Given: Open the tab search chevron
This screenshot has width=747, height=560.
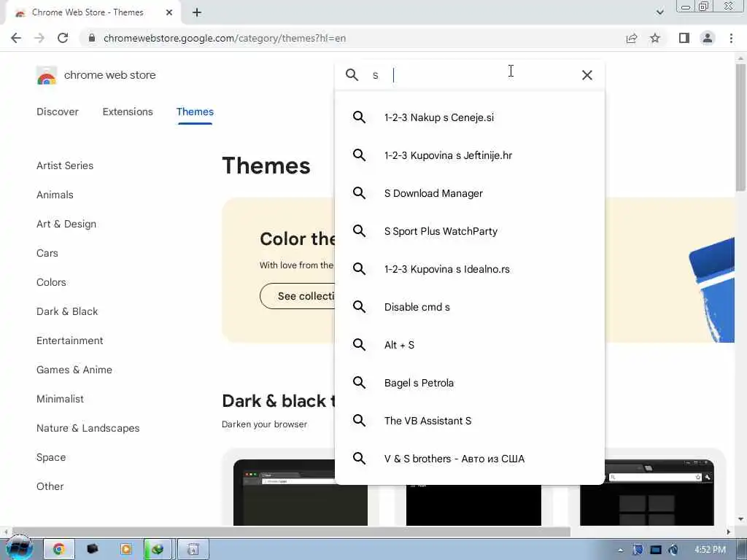Looking at the screenshot, I should 659,12.
